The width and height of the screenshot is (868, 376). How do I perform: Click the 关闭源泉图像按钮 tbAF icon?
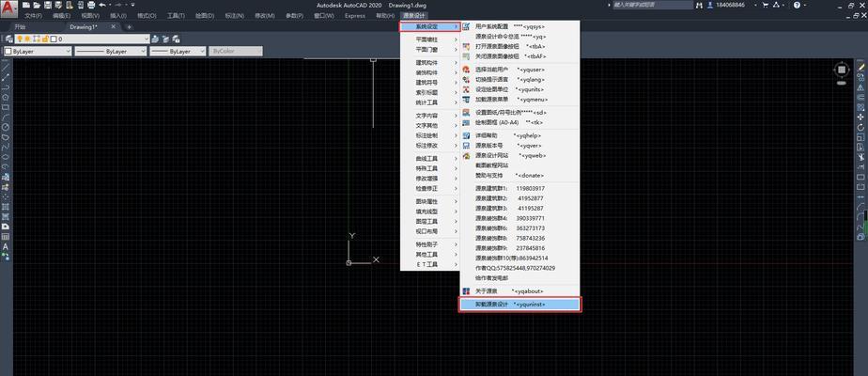(x=466, y=56)
